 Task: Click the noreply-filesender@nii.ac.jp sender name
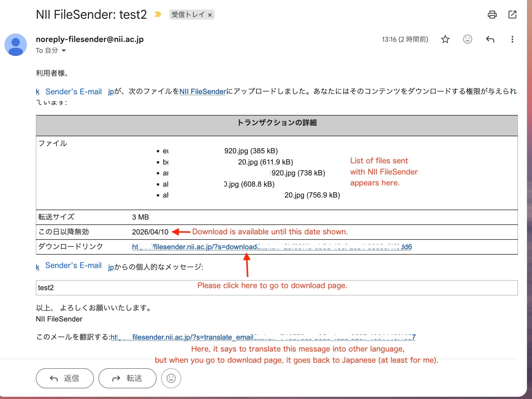(90, 39)
